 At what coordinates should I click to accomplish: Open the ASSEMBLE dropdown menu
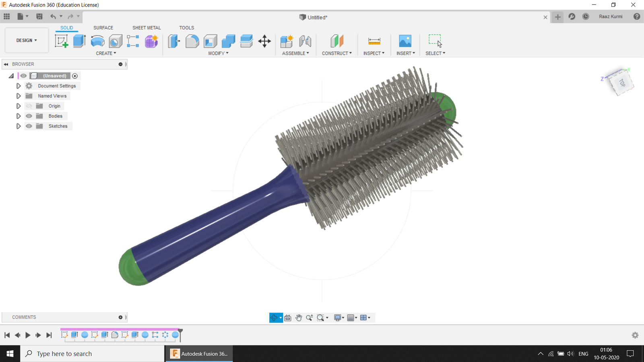[x=295, y=53]
